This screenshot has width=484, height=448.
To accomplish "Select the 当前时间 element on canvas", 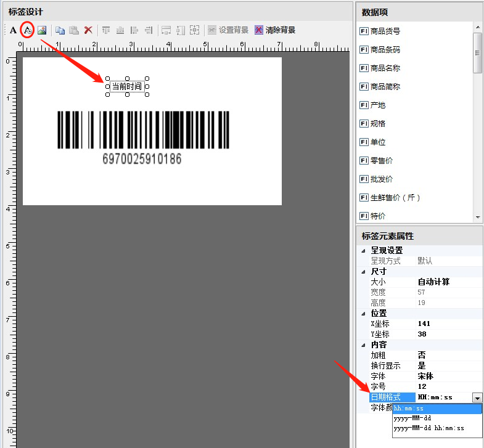I will pos(127,86).
